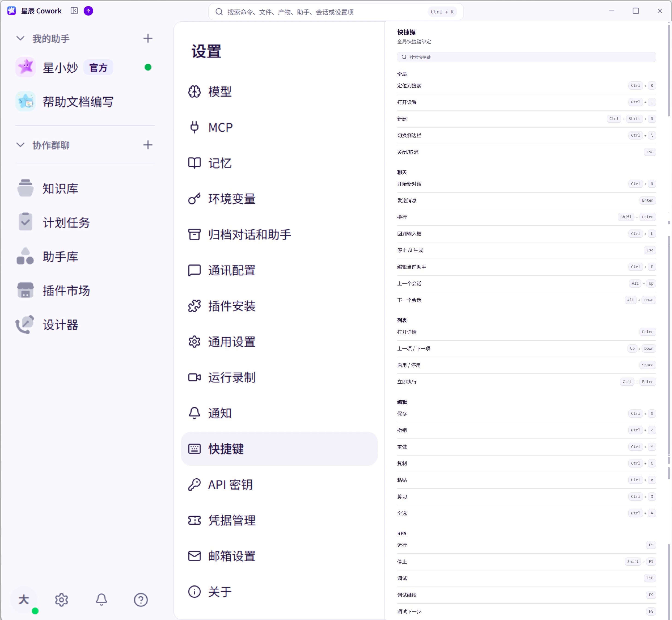Viewport: 672px width, 620px height.
Task: Click the 回到输入框 shortcut label
Action: [409, 234]
